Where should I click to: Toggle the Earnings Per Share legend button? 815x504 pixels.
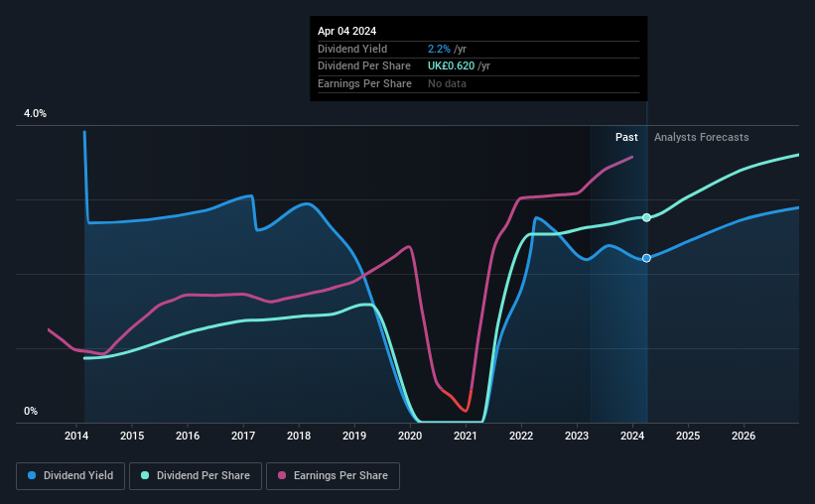pyautogui.click(x=333, y=476)
